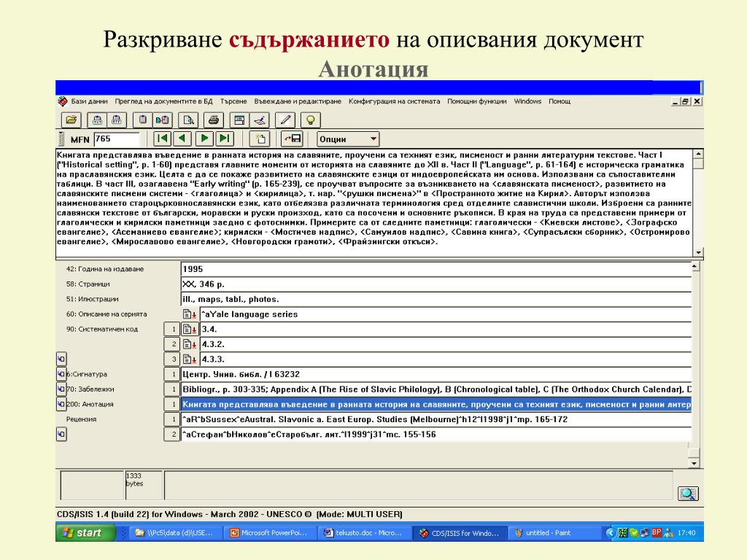747x560 pixels.
Task: Click occurrence button 1 of the Рецензия field
Action: click(172, 419)
